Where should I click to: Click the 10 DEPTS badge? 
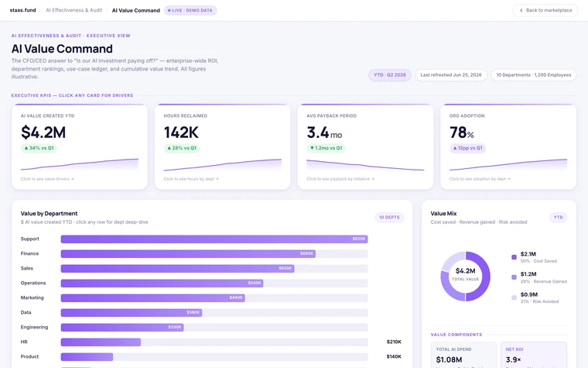click(x=389, y=218)
